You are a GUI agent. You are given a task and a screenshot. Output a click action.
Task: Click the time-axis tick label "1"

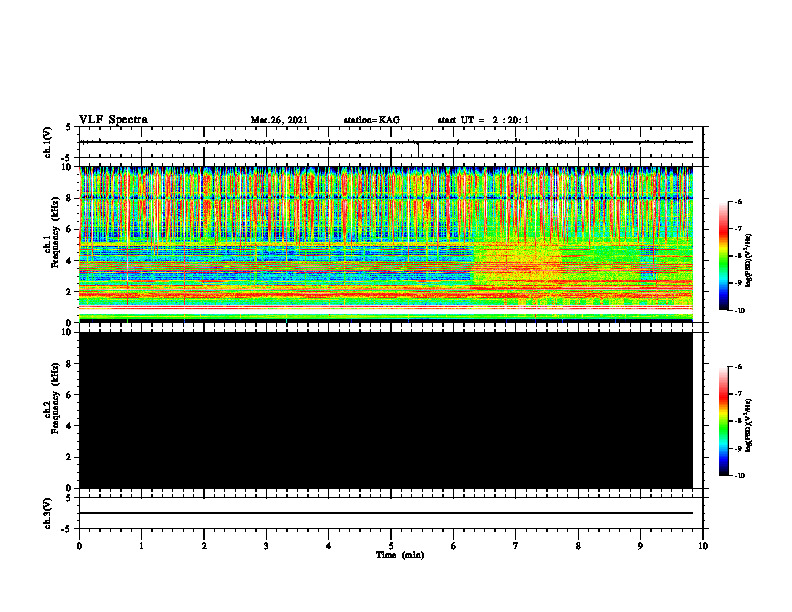(141, 546)
